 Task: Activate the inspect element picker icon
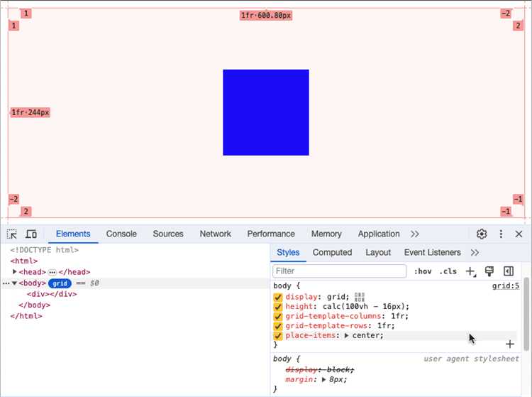pyautogui.click(x=12, y=234)
